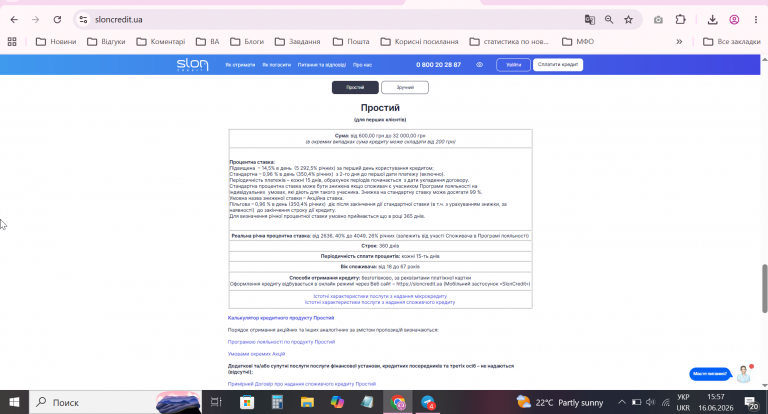The image size is (768, 414).
Task: Open site information icon in address bar
Action: [83, 20]
